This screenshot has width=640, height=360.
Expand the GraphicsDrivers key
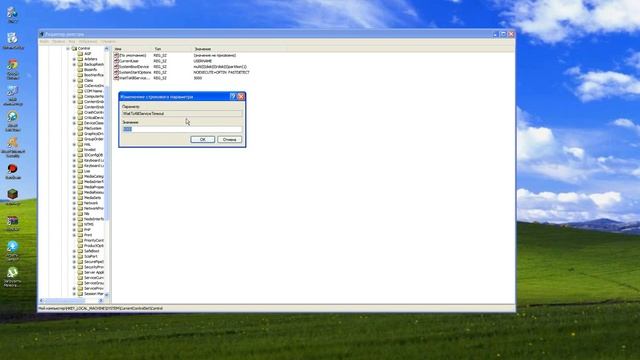point(74,133)
